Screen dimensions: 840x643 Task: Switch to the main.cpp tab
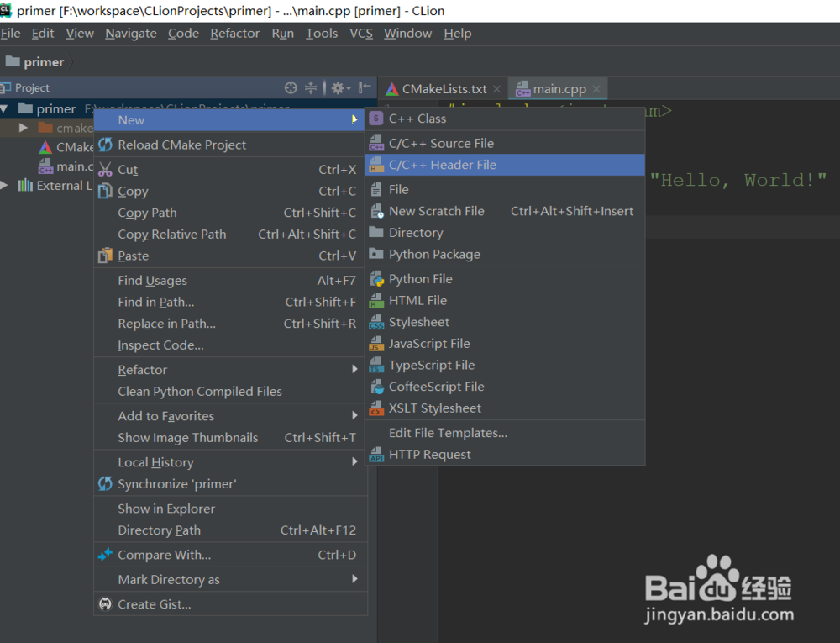point(558,89)
